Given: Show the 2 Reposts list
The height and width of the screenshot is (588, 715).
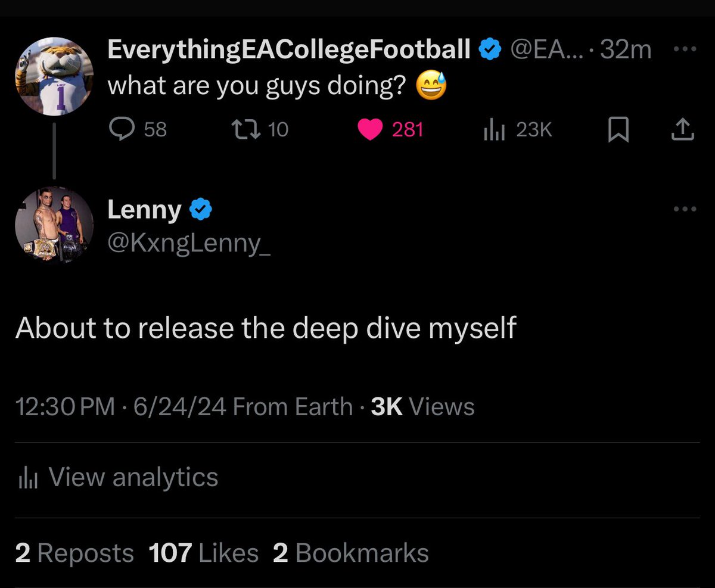Looking at the screenshot, I should 74,553.
